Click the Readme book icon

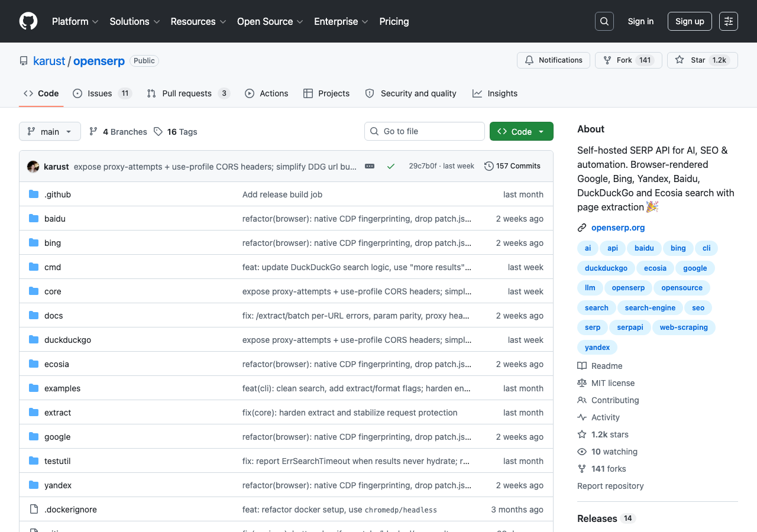pyautogui.click(x=582, y=366)
